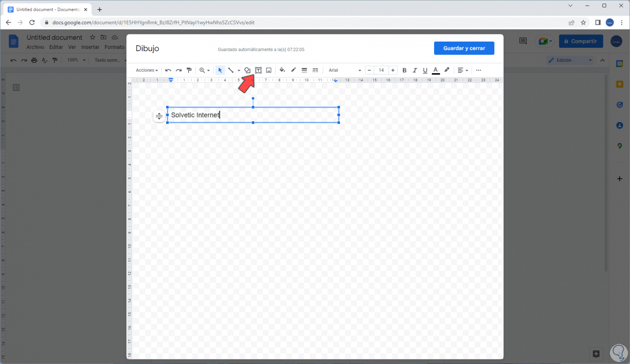The height and width of the screenshot is (364, 630).
Task: Open the fill color paint bucket
Action: (282, 70)
